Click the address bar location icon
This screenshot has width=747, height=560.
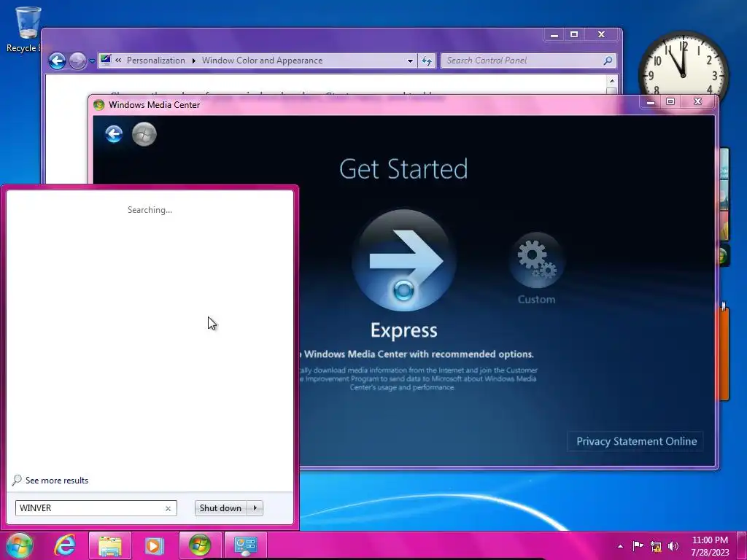(106, 60)
